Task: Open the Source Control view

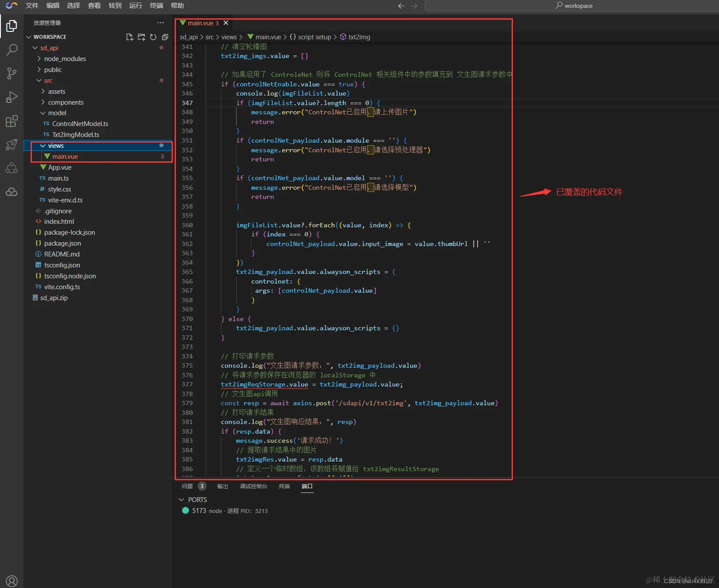Action: coord(12,73)
